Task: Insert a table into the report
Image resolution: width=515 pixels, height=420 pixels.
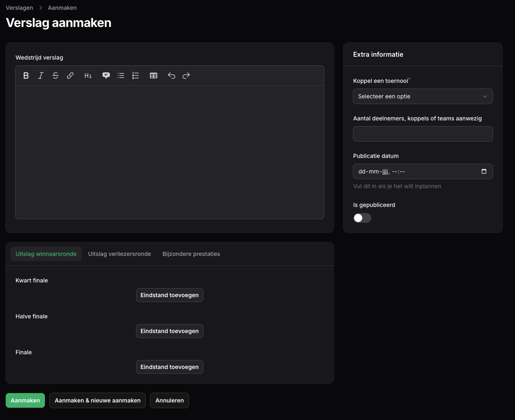Action: [x=154, y=76]
